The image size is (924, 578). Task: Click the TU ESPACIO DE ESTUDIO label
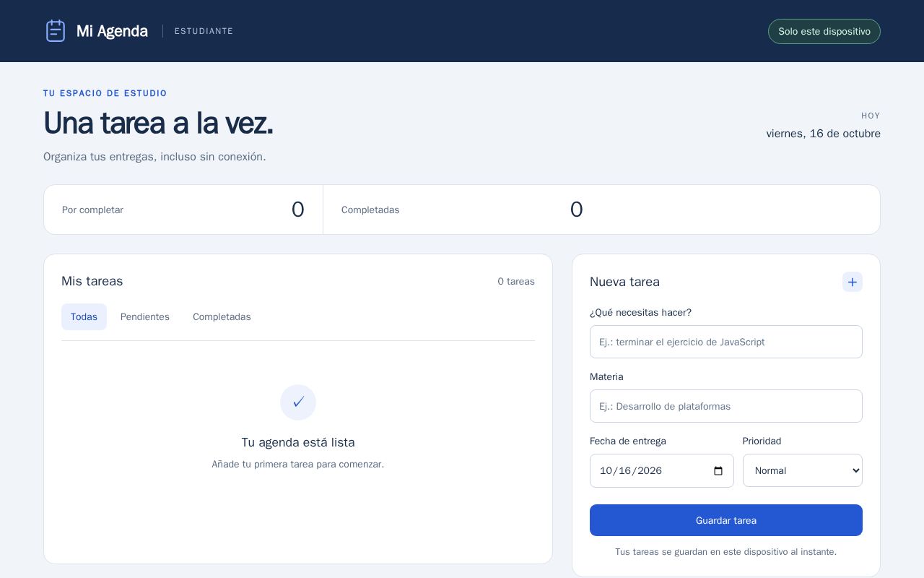105,93
